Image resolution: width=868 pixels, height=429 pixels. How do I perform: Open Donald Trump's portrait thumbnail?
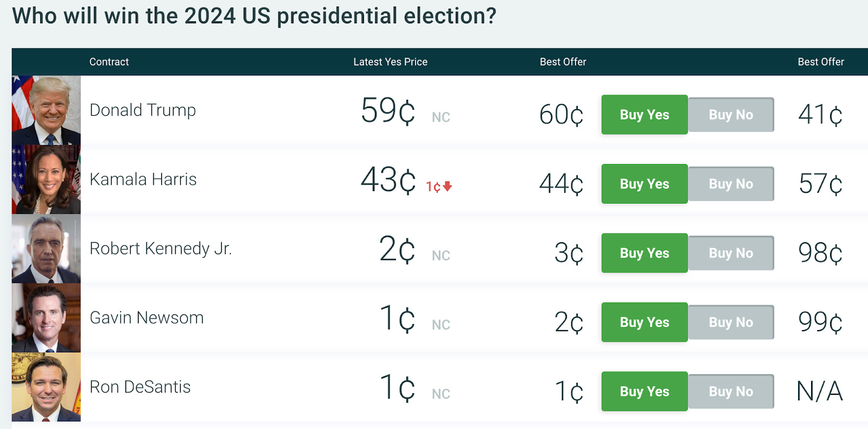46,110
